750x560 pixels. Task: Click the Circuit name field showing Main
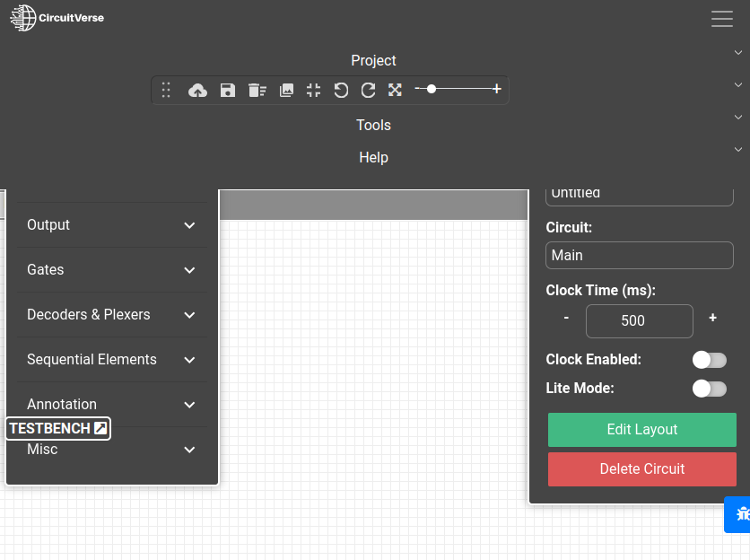click(x=640, y=255)
